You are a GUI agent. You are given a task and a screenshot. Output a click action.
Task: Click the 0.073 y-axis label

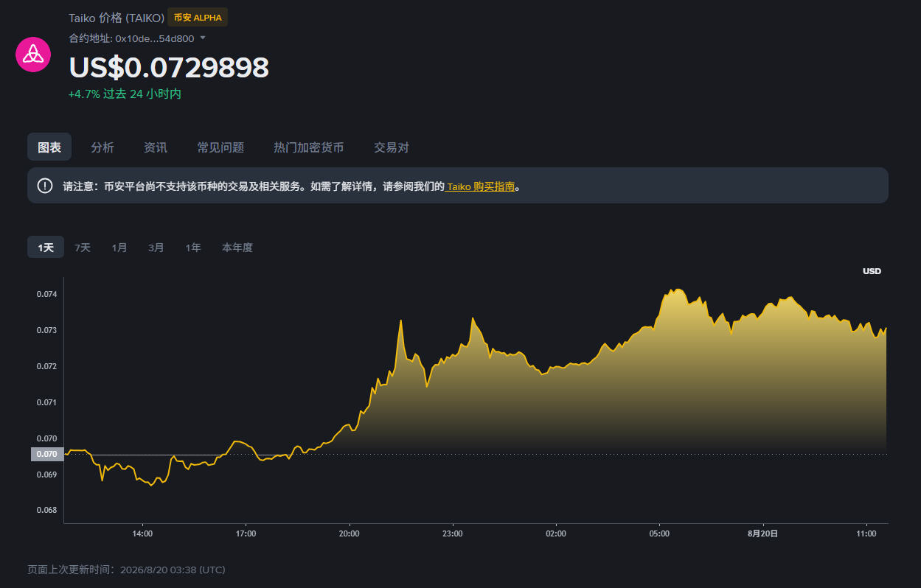(47, 330)
